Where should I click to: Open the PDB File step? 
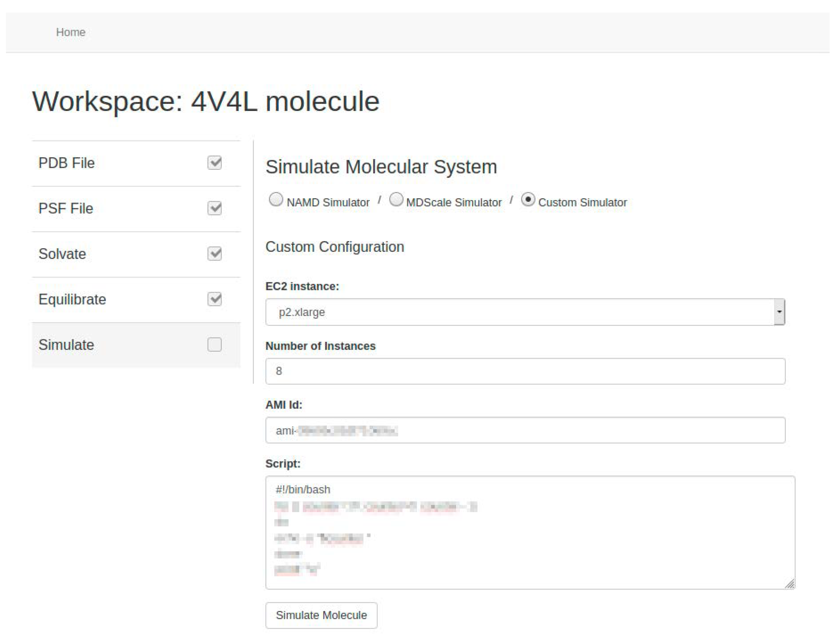(67, 163)
